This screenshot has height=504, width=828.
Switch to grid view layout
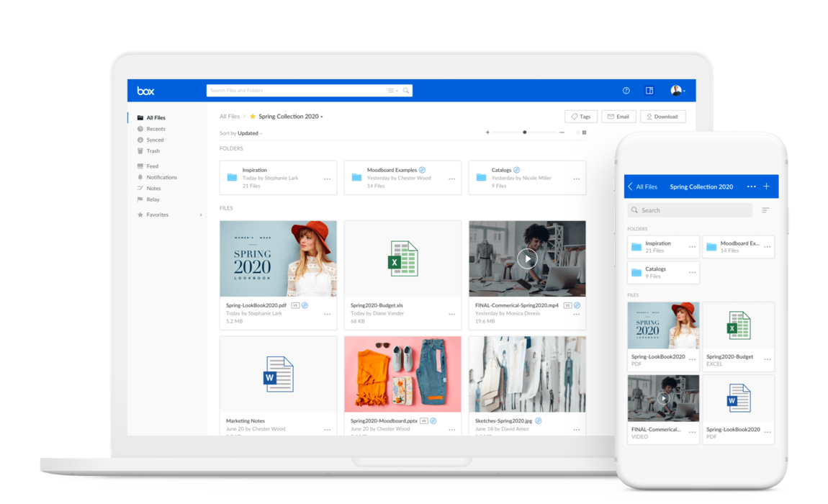tap(585, 132)
